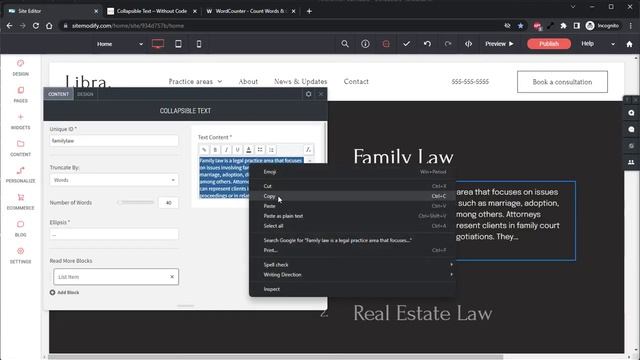Choose Search Google for selected text
The image size is (640, 360).
[x=353, y=240]
